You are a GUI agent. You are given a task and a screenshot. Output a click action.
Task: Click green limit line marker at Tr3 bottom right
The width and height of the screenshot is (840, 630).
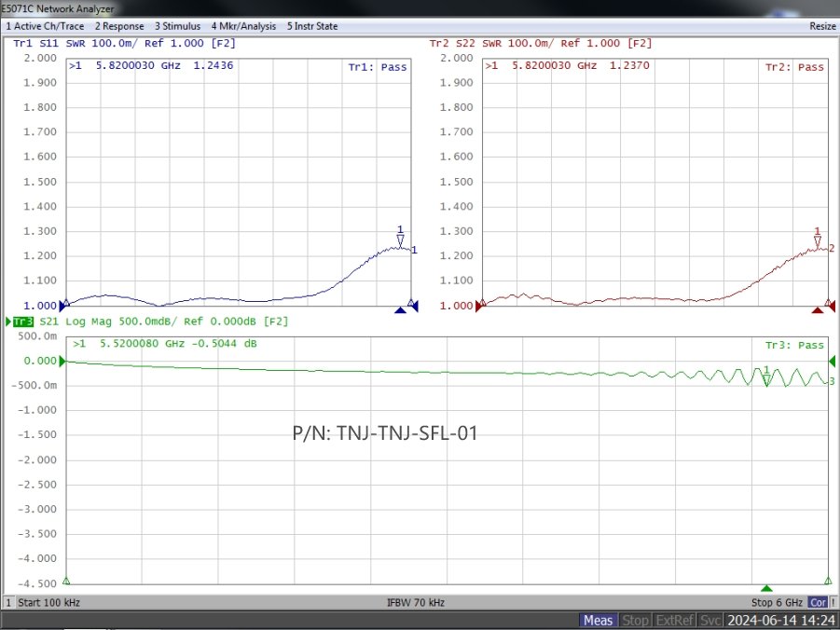click(x=828, y=581)
